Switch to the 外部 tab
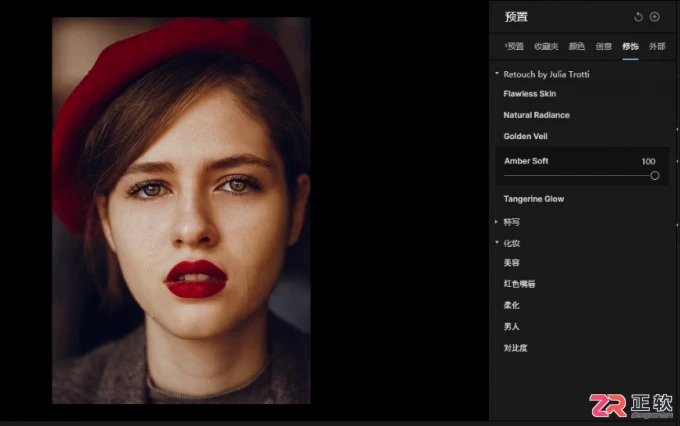This screenshot has width=680, height=426. tap(657, 46)
